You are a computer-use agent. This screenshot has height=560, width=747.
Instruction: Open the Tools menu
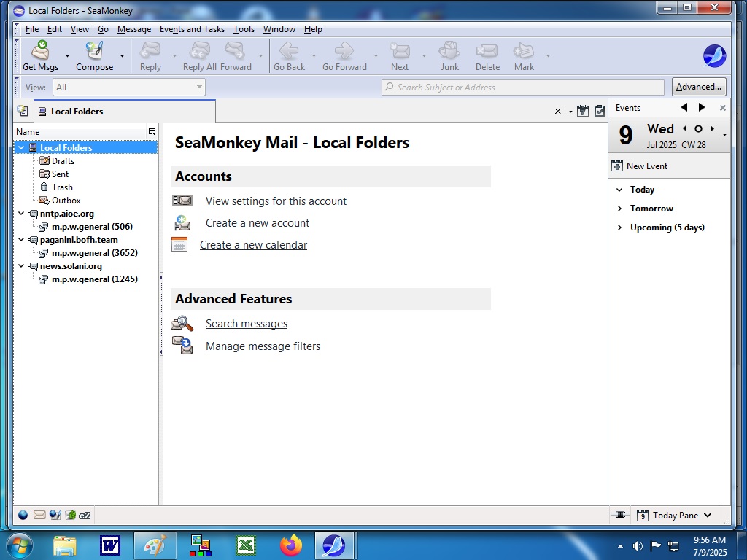pos(244,29)
